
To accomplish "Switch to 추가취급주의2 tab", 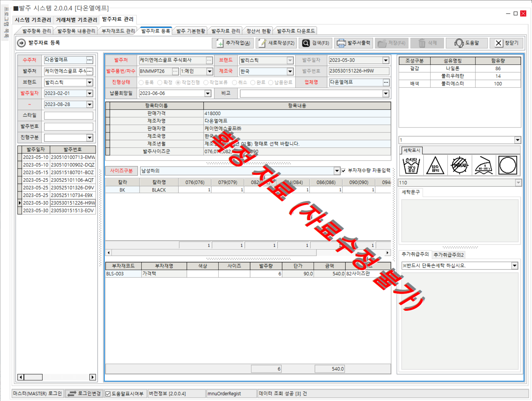I will [x=449, y=255].
